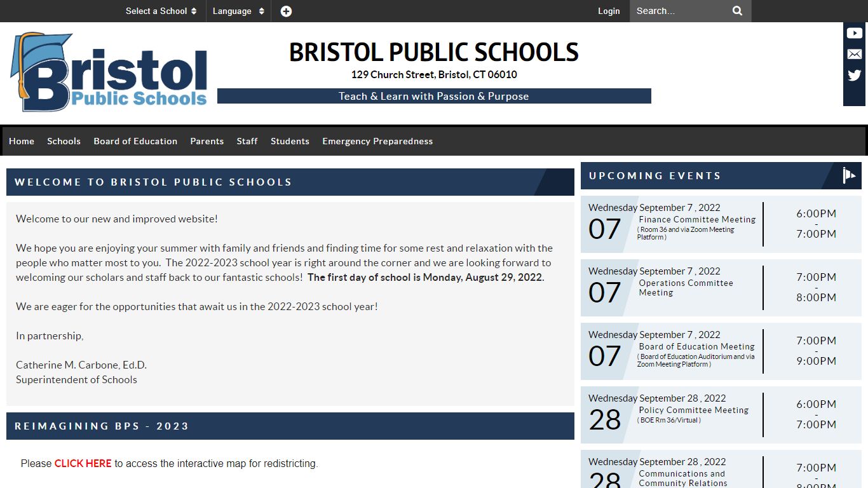Click the 6:00PM time of Finance meeting
This screenshot has width=868, height=488.
point(817,213)
